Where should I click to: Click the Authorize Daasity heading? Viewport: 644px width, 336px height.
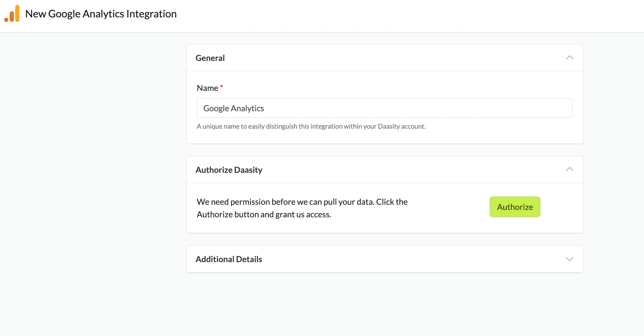(229, 170)
